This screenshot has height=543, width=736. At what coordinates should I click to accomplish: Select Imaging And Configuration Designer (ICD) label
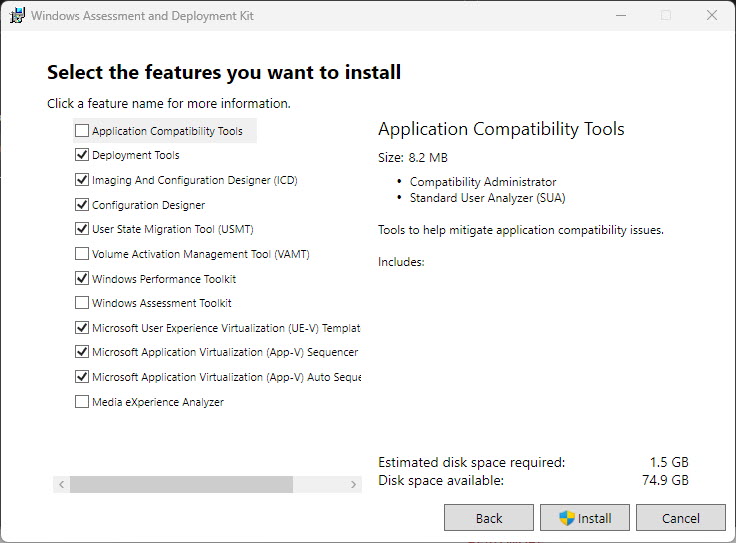tap(195, 180)
